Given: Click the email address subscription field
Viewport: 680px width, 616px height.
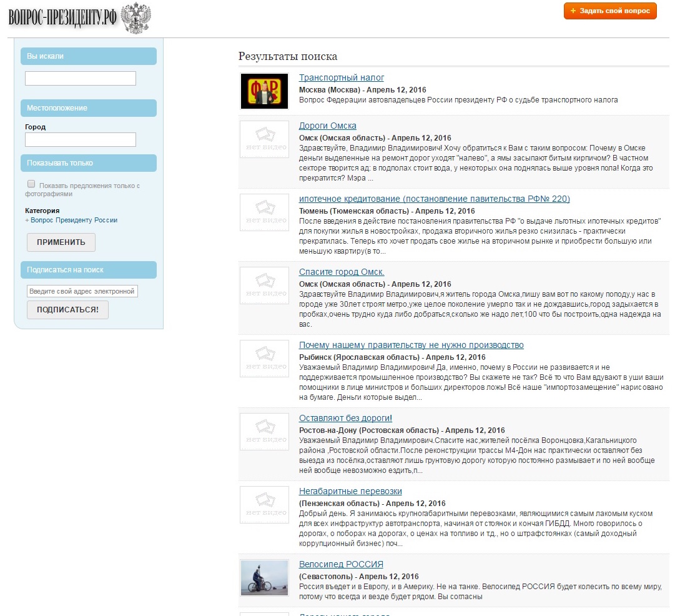Looking at the screenshot, I should pos(82,291).
